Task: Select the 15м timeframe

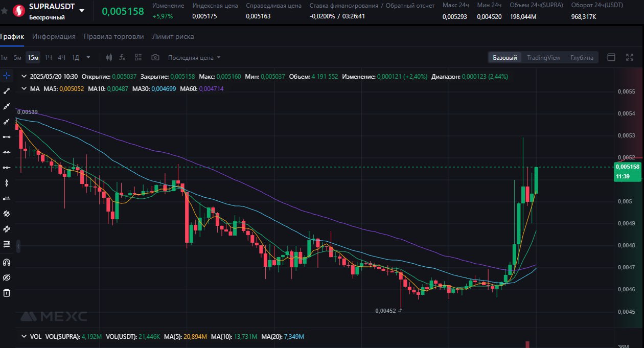Action: 33,57
